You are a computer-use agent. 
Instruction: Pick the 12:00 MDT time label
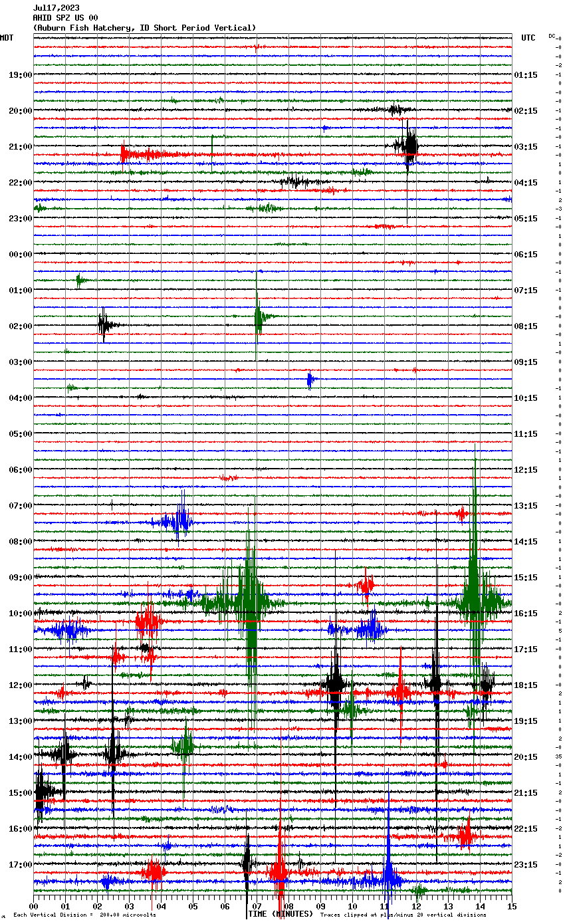(x=21, y=685)
